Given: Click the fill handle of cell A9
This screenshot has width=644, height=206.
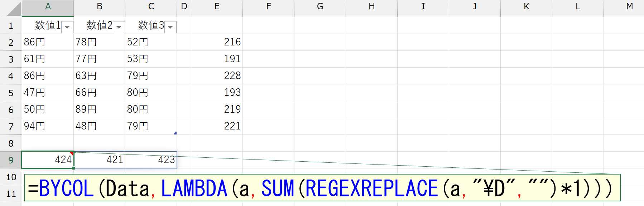Looking at the screenshot, I should [73, 168].
